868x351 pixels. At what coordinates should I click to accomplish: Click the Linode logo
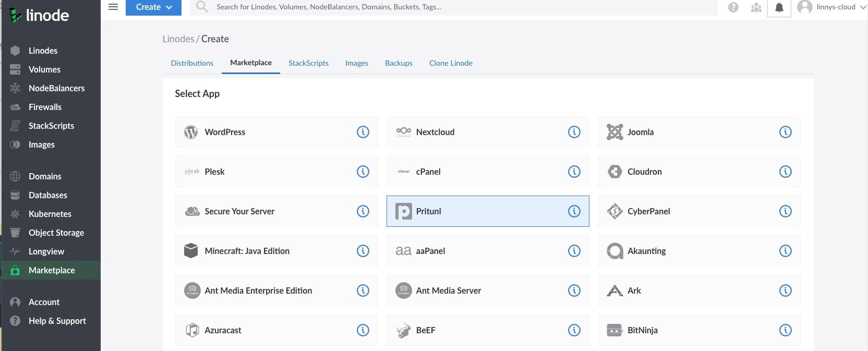point(40,16)
